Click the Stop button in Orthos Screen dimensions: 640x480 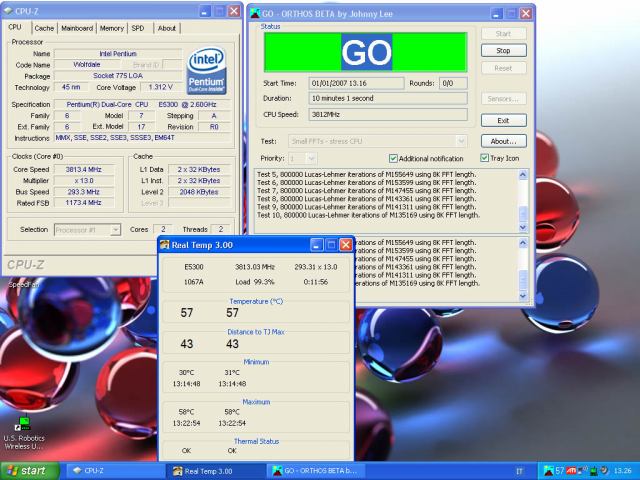[x=504, y=51]
